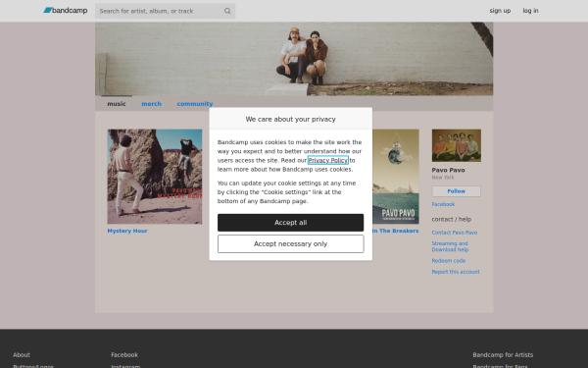Click the Bandcamp logo
588x368 pixels.
point(66,11)
